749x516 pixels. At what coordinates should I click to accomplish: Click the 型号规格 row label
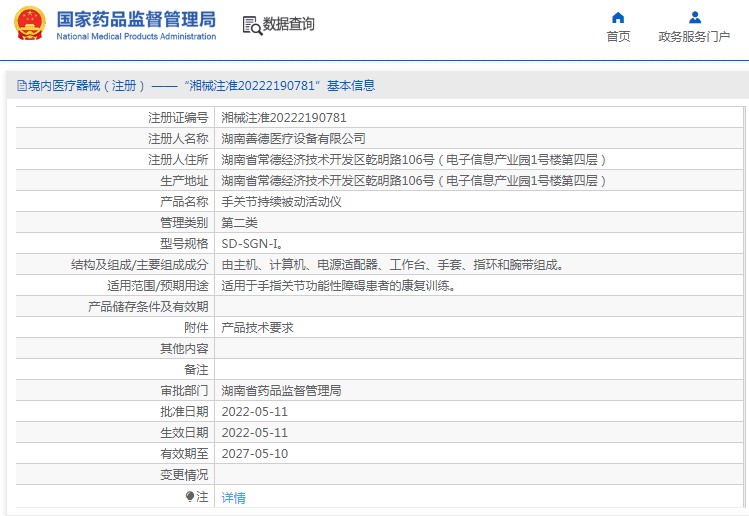pos(184,244)
